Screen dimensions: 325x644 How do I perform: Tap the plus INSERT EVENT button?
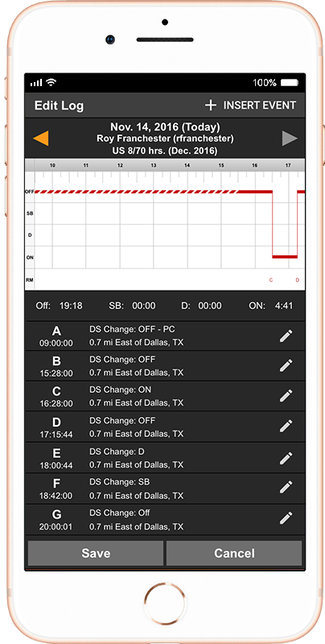(x=250, y=105)
